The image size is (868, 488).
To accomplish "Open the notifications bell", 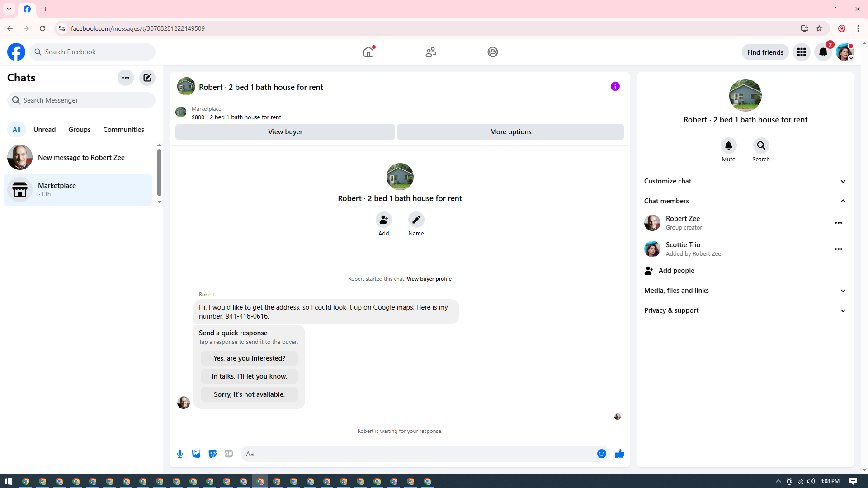I will pyautogui.click(x=823, y=52).
